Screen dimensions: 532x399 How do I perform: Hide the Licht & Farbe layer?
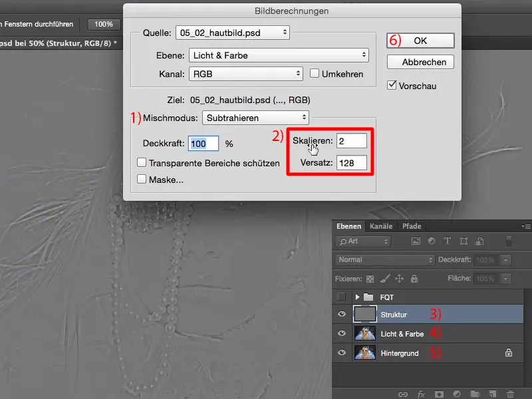[x=342, y=333]
